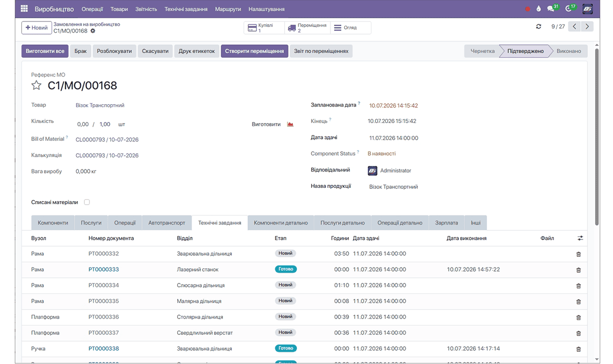613x364 pixels.
Task: Open activities clock icon with badge 17
Action: point(570,9)
